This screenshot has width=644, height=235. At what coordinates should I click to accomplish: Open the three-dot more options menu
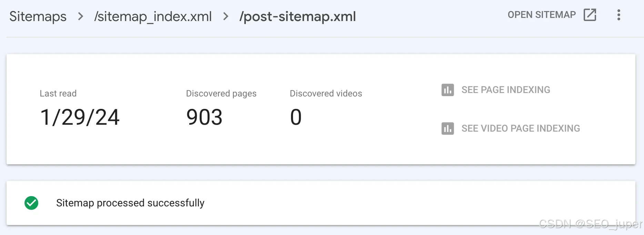pos(619,15)
